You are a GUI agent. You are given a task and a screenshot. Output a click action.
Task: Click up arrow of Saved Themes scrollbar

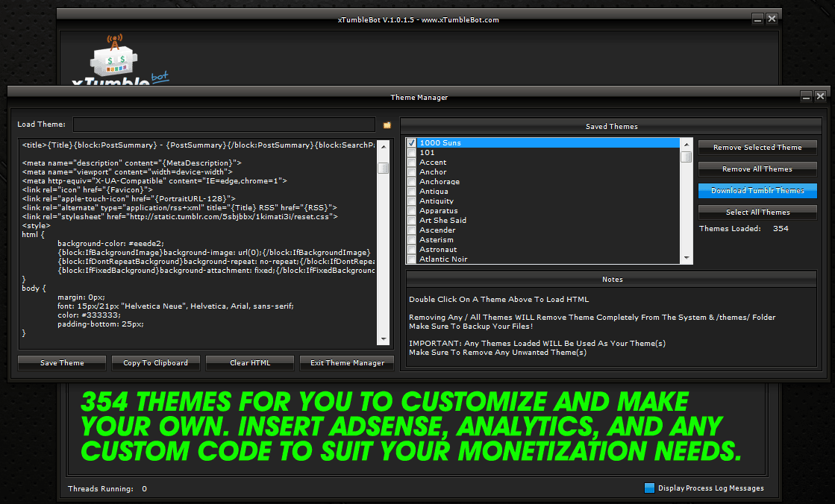(687, 144)
